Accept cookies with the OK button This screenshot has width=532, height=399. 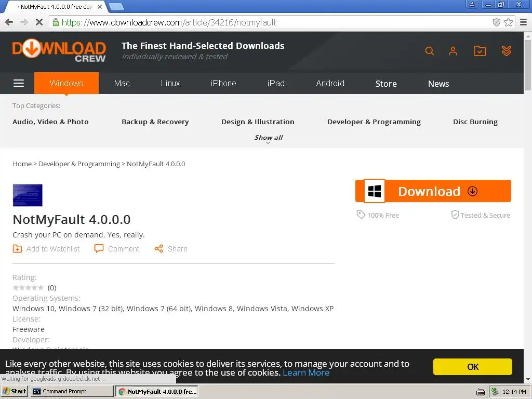[473, 367]
